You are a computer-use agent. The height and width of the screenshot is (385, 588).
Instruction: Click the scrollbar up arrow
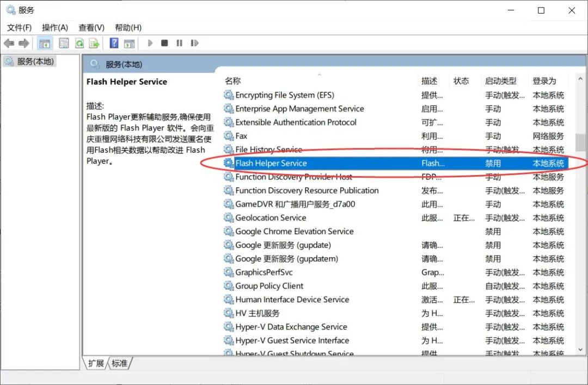[580, 79]
